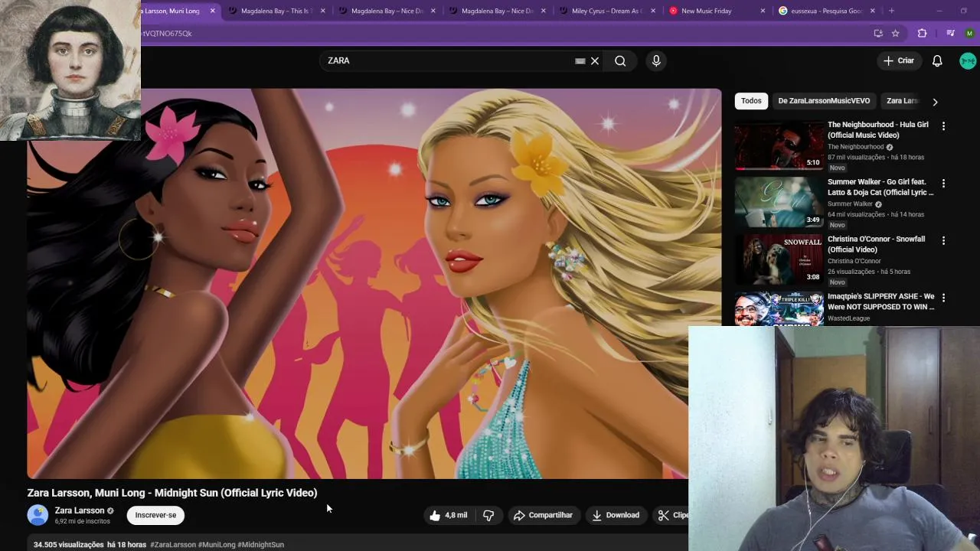Image resolution: width=980 pixels, height=551 pixels.
Task: Open options menu for Go Girl video
Action: (943, 183)
